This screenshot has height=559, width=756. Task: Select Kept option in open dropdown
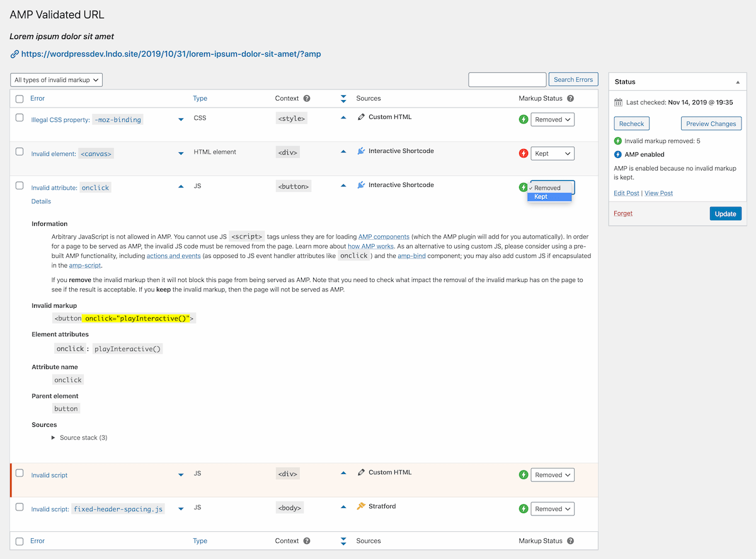549,196
